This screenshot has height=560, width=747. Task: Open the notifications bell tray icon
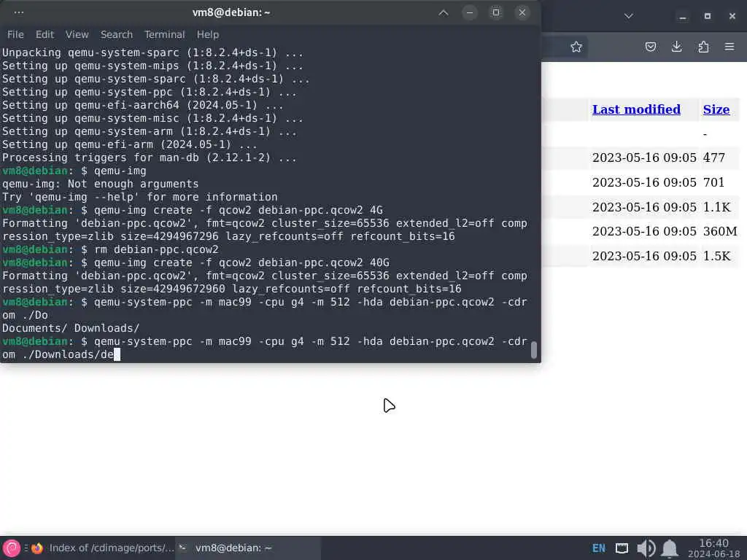[x=670, y=548]
